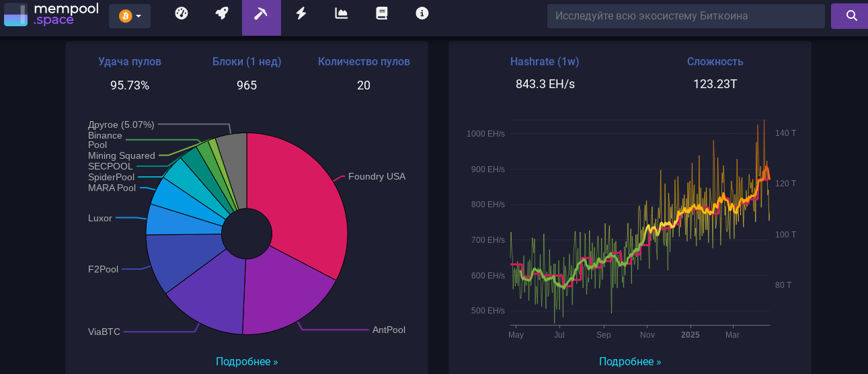Open the Lightning network bolt icon
Screen dimensions: 868x374
tap(301, 13)
